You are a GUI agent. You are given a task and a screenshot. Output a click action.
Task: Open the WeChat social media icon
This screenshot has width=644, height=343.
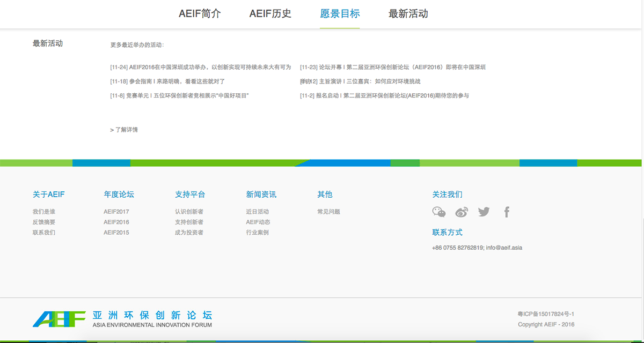(x=440, y=212)
